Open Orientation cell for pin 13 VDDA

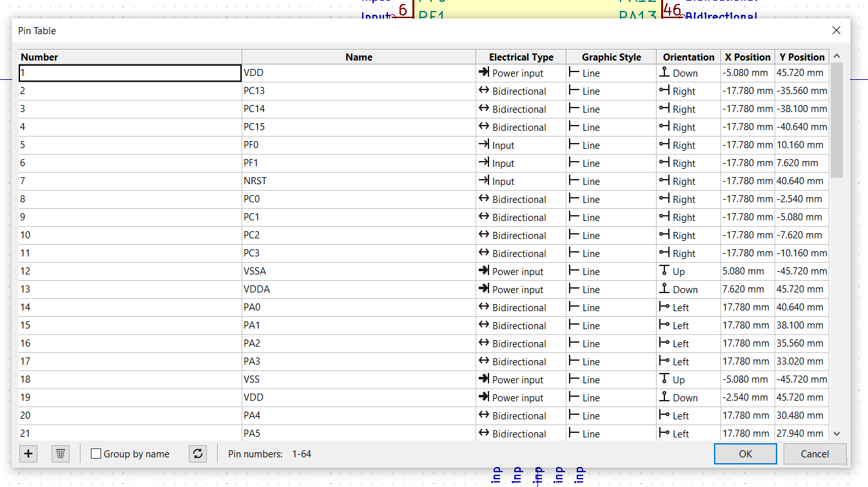pos(688,289)
